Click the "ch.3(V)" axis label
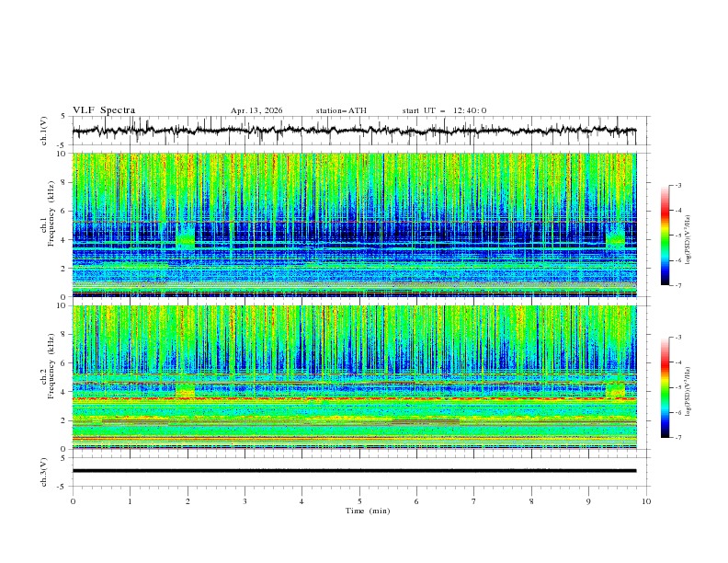Viewport: 728px width, 563px height. click(x=44, y=472)
